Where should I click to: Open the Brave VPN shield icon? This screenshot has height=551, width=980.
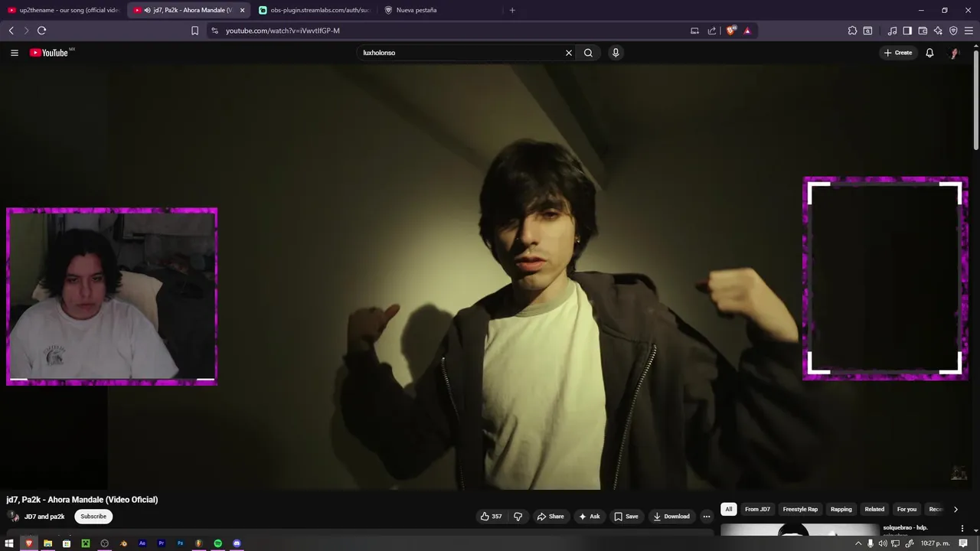pyautogui.click(x=953, y=31)
